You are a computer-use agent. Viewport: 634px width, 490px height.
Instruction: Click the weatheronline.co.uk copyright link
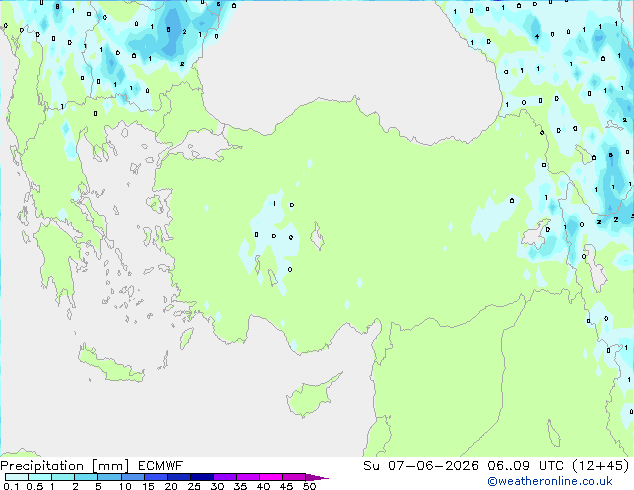pos(550,481)
